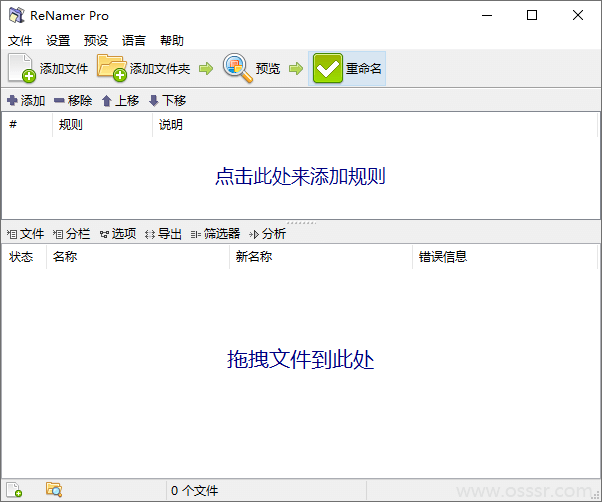This screenshot has height=502, width=602.
Task: Open the 帮助 menu
Action: pos(172,40)
